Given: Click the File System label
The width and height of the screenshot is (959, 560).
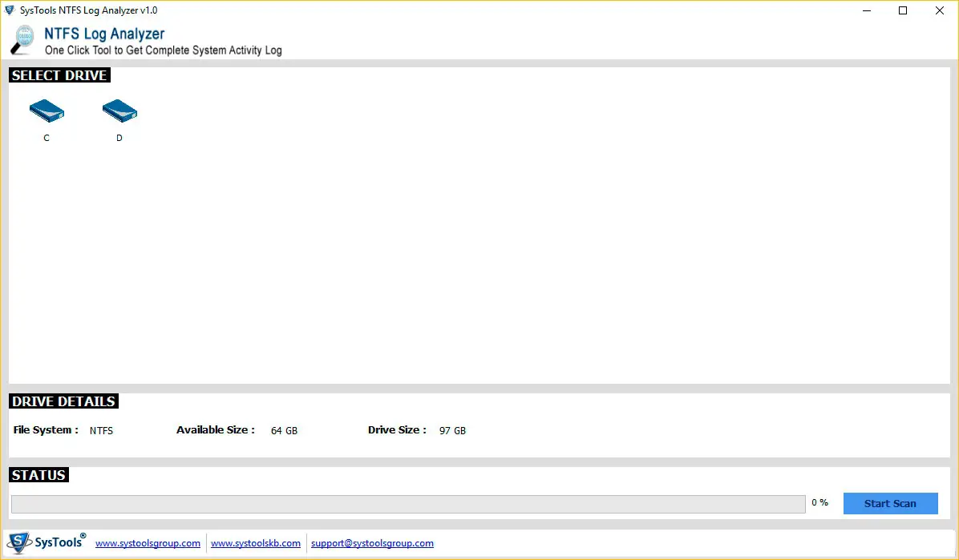Looking at the screenshot, I should (46, 429).
